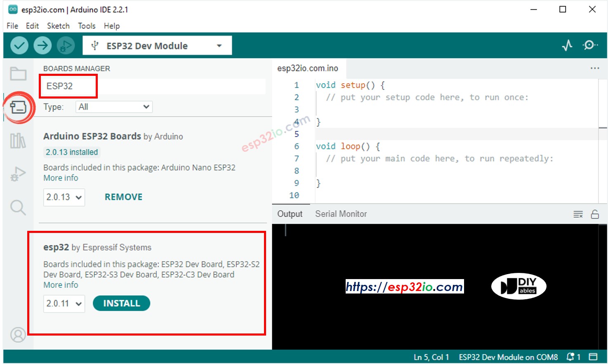Open the Serial Monitor magnifier icon
Viewport: 608px width, 364px height.
pyautogui.click(x=590, y=45)
